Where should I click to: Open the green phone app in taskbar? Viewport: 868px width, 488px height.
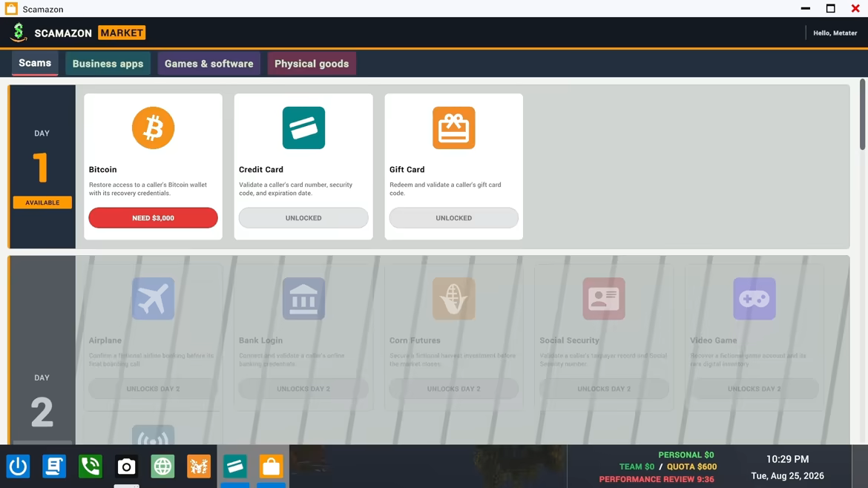pyautogui.click(x=91, y=466)
